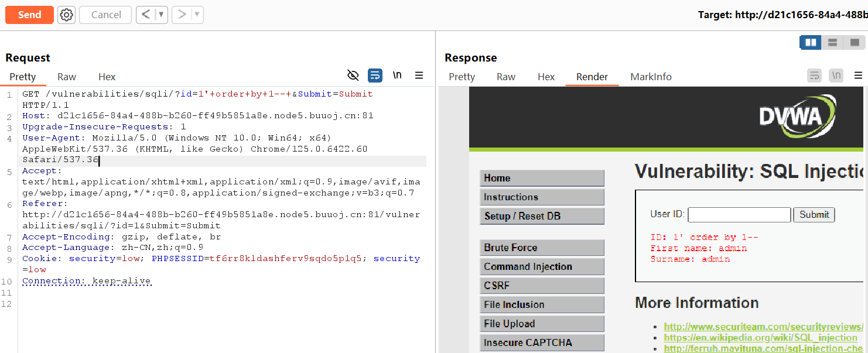The image size is (868, 353).
Task: Click the "Surname: admin" result text
Action: pos(690,259)
